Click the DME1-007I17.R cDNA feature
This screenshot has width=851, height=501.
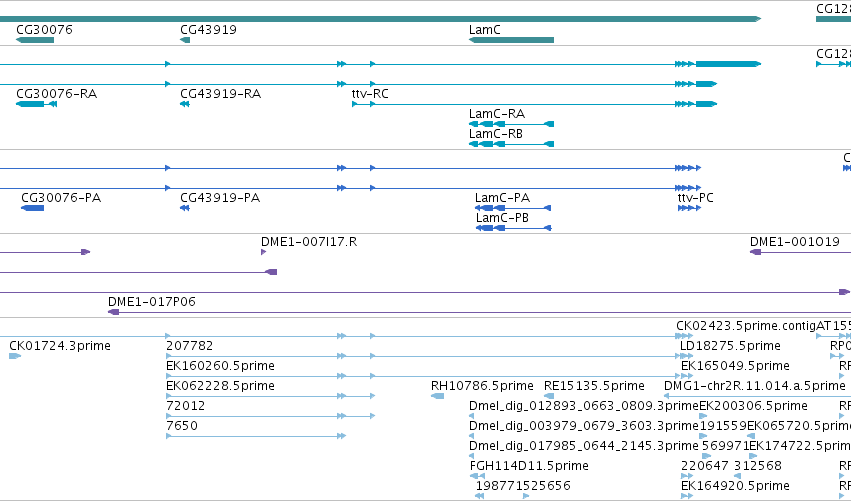(x=263, y=252)
